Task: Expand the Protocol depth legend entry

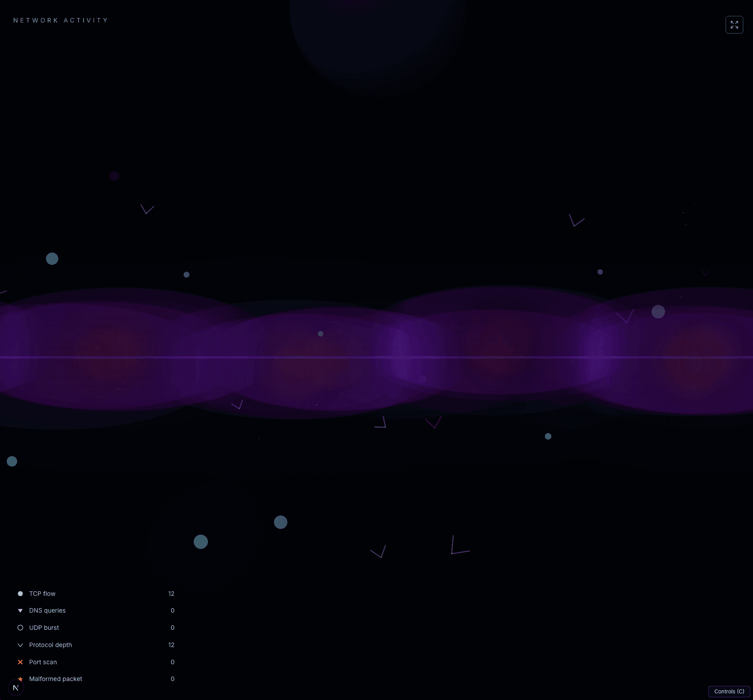Action: click(x=50, y=644)
